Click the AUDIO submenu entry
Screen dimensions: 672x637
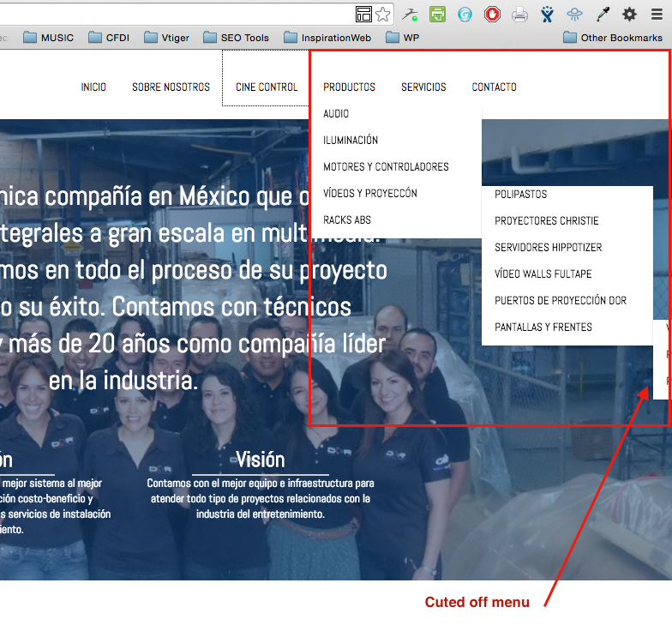coord(336,113)
